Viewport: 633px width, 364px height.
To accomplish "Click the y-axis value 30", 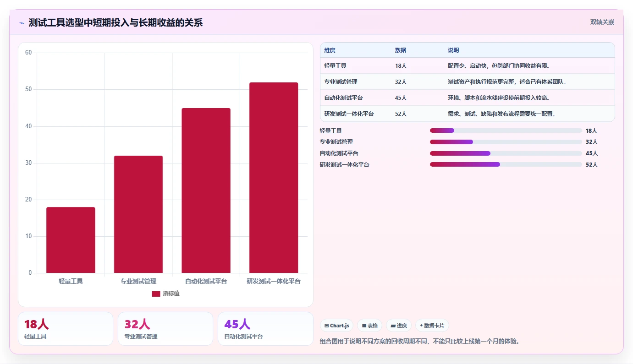I will (x=28, y=163).
